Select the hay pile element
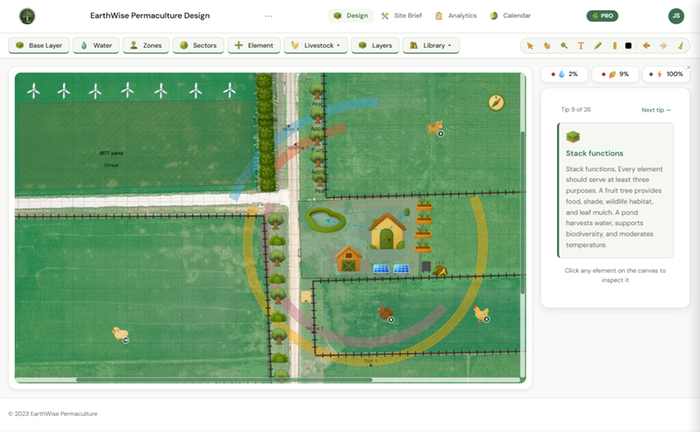The height and width of the screenshot is (432, 700). tap(440, 269)
